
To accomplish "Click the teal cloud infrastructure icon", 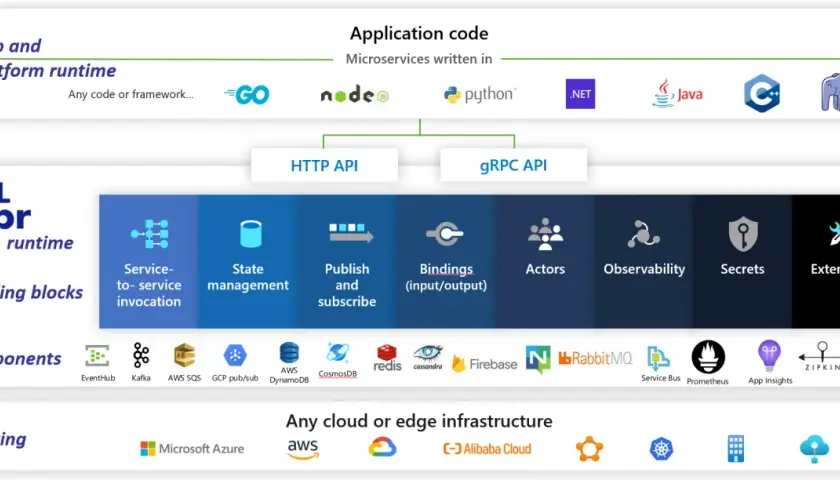I will [x=814, y=448].
